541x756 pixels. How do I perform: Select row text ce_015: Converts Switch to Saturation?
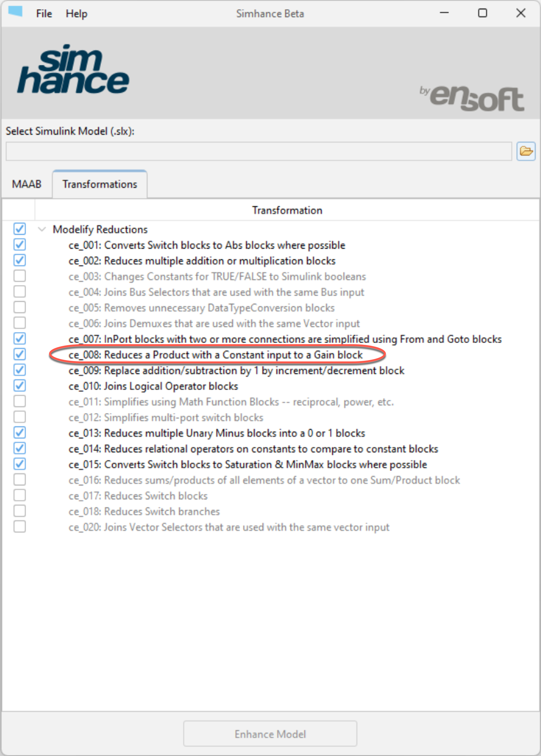click(248, 465)
